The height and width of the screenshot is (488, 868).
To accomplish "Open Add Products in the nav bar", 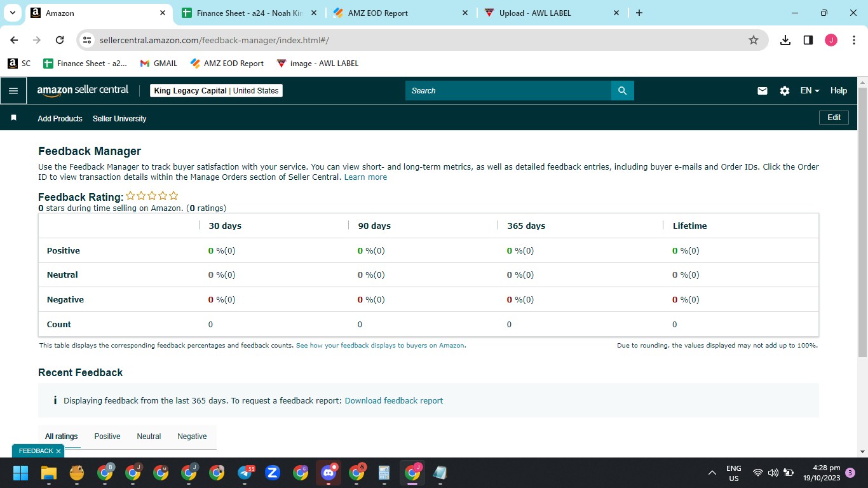I will [60, 119].
